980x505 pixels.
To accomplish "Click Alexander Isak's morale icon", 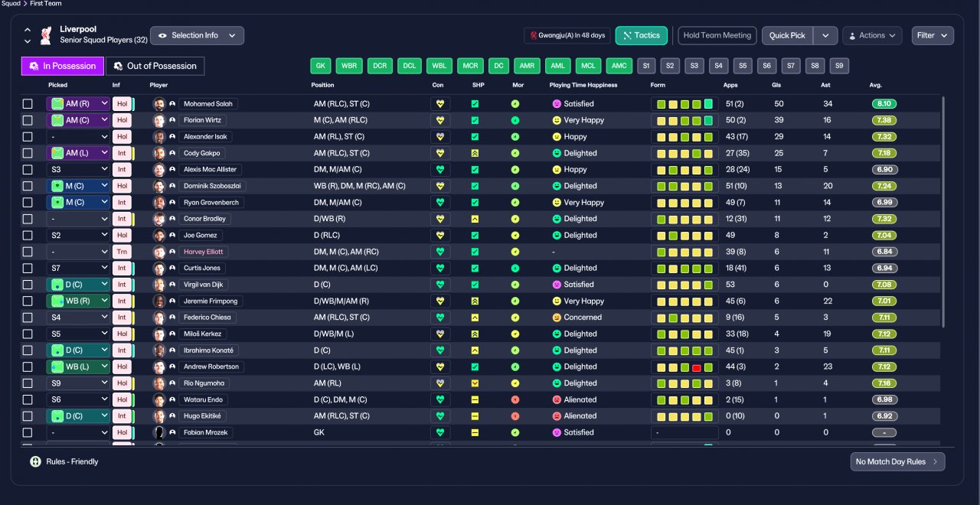I will [x=515, y=137].
